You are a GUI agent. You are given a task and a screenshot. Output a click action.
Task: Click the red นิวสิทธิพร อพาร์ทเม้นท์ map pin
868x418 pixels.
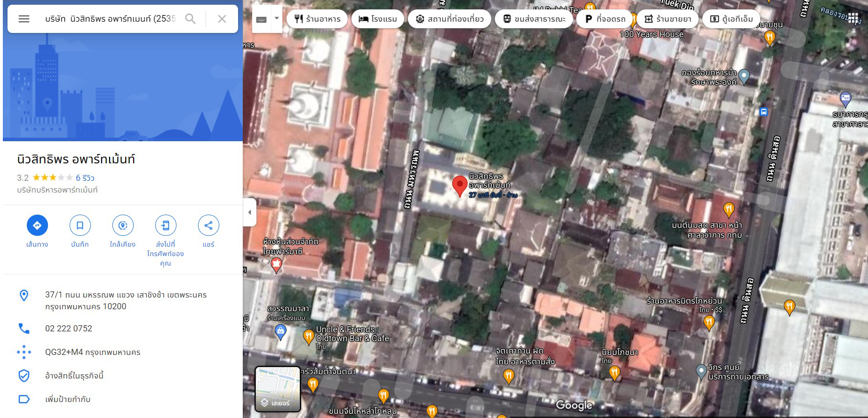pos(460,185)
